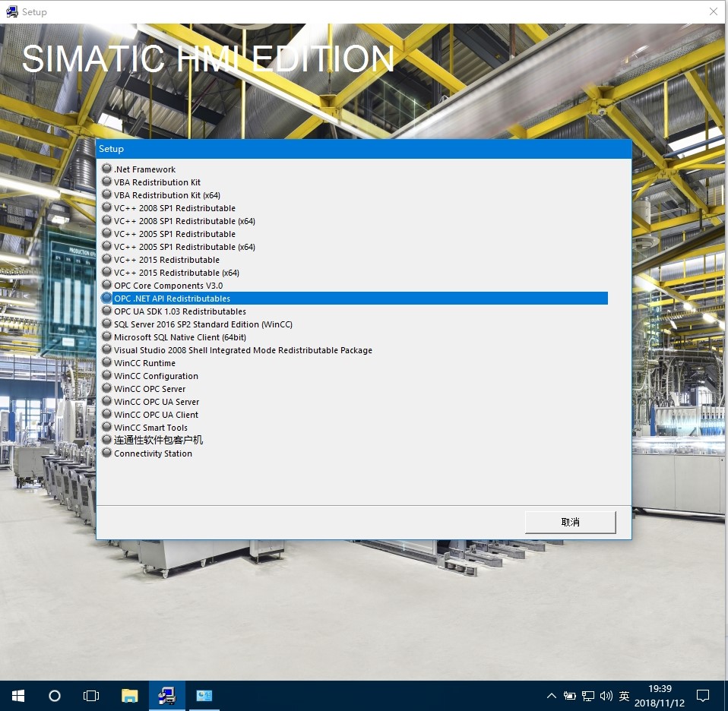Select the 连通性软件包客户机 entry
This screenshot has height=711, width=728.
pyautogui.click(x=158, y=440)
